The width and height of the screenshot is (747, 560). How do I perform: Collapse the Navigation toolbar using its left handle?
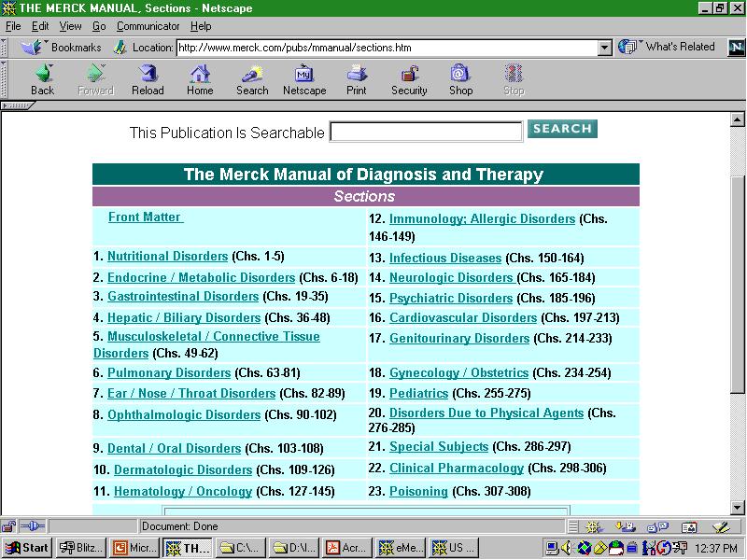[x=4, y=79]
